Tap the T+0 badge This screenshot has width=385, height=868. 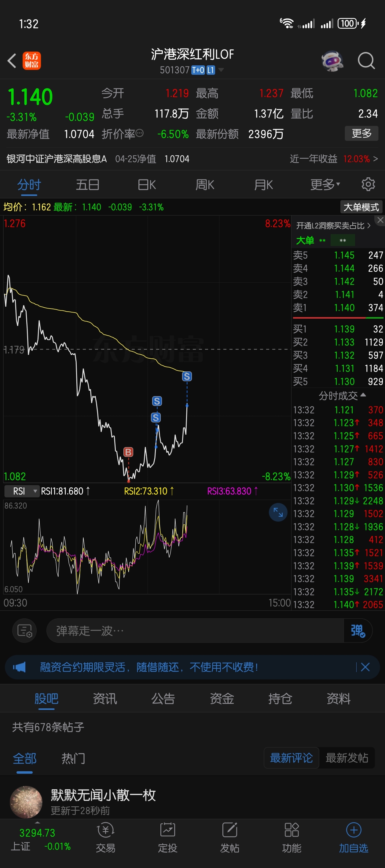(198, 70)
